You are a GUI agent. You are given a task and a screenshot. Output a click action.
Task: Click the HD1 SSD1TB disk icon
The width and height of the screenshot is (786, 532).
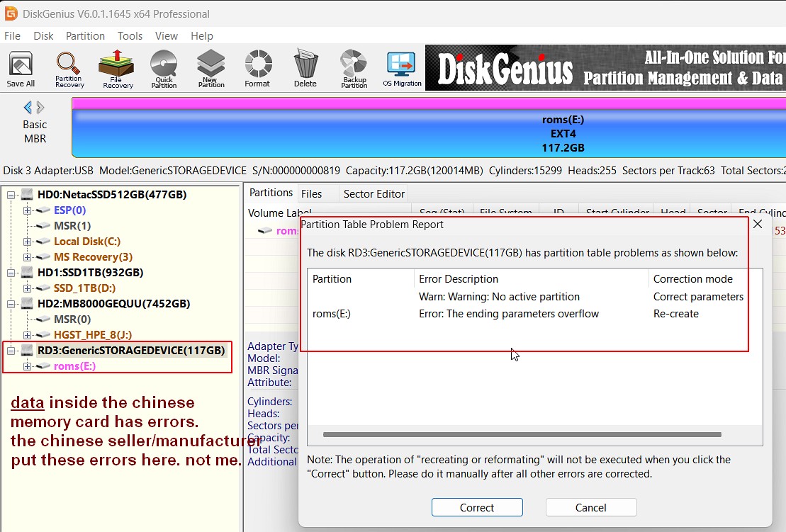pos(27,273)
